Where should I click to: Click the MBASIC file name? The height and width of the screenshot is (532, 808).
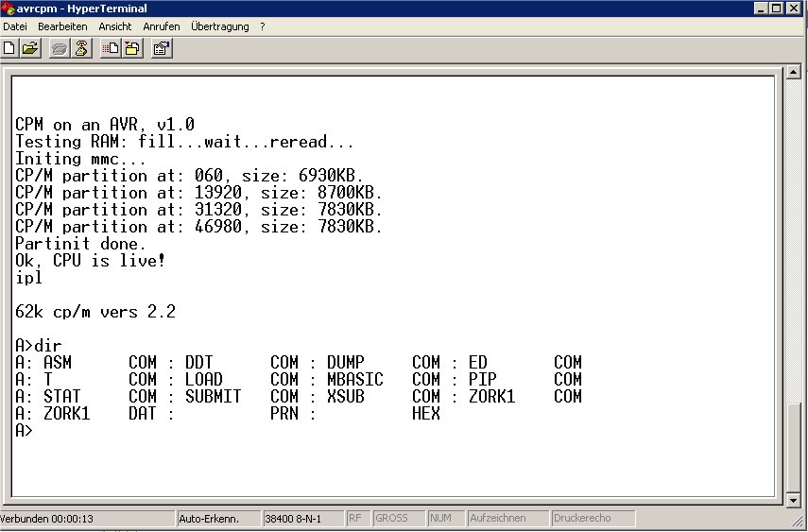tap(355, 379)
